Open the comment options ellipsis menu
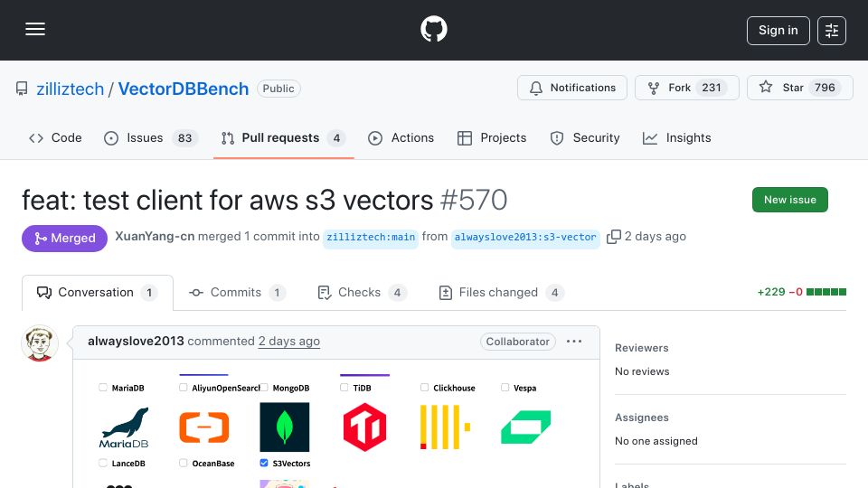This screenshot has height=488, width=868. click(574, 342)
